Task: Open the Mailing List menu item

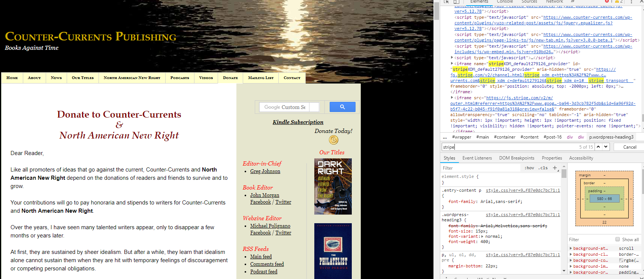Action: (x=261, y=78)
